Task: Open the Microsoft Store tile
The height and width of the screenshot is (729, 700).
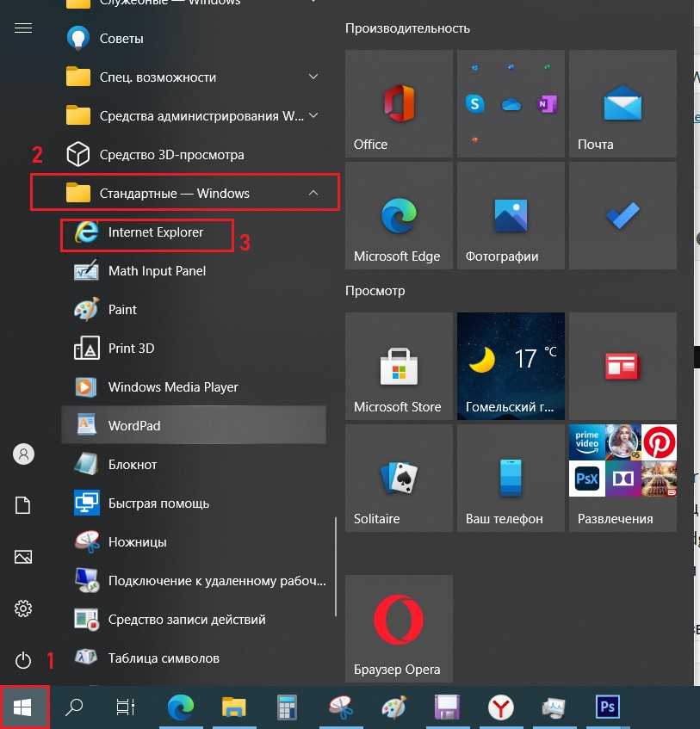Action: click(x=398, y=366)
